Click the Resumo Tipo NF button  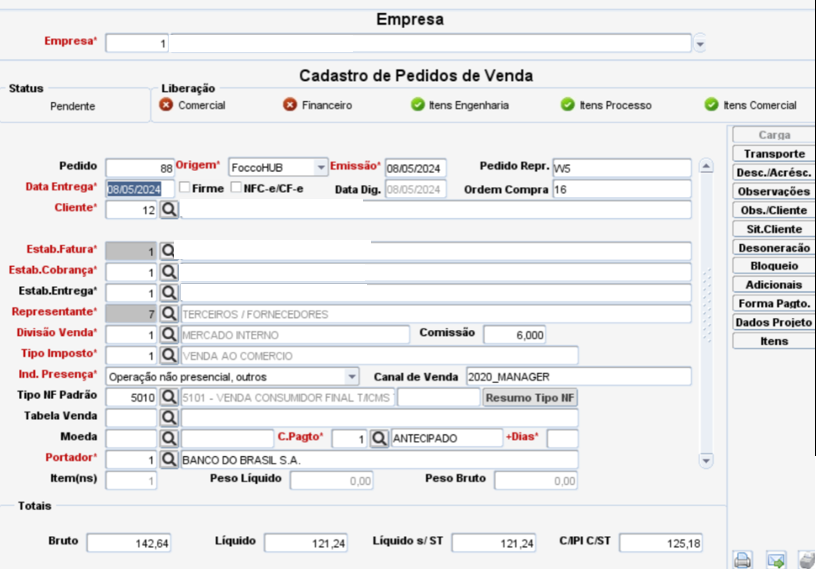(x=530, y=398)
